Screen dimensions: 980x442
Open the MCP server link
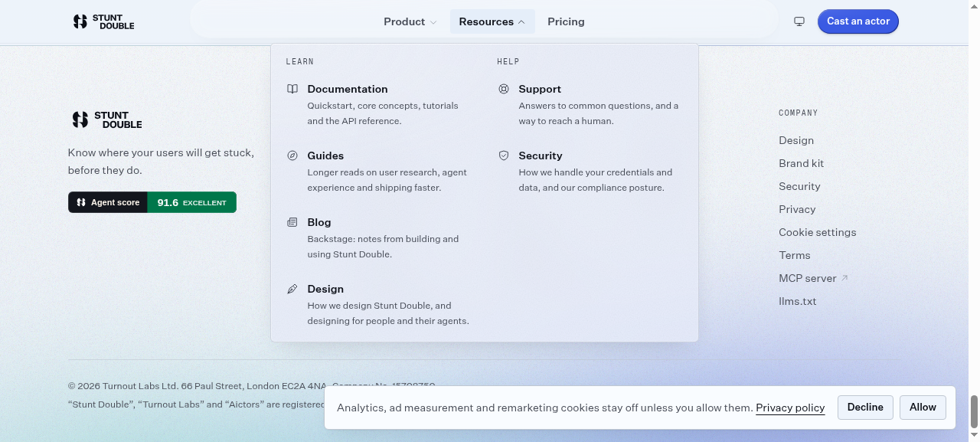pos(813,278)
